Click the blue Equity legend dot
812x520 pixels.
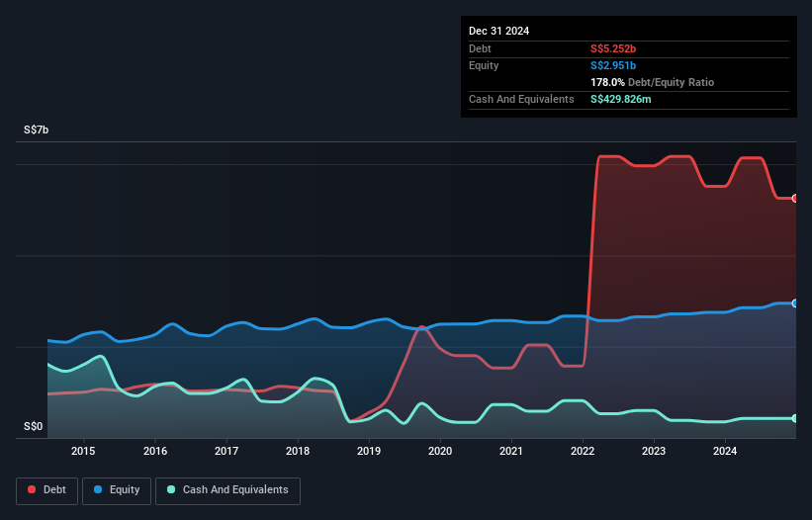click(x=98, y=489)
